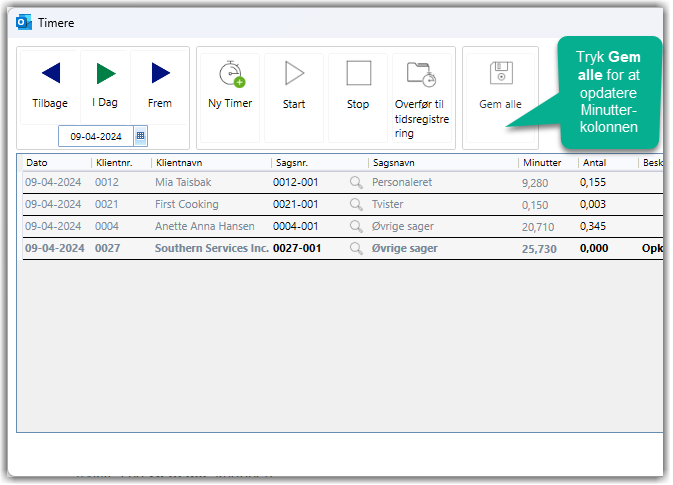Open case search for 0027-001

click(356, 248)
